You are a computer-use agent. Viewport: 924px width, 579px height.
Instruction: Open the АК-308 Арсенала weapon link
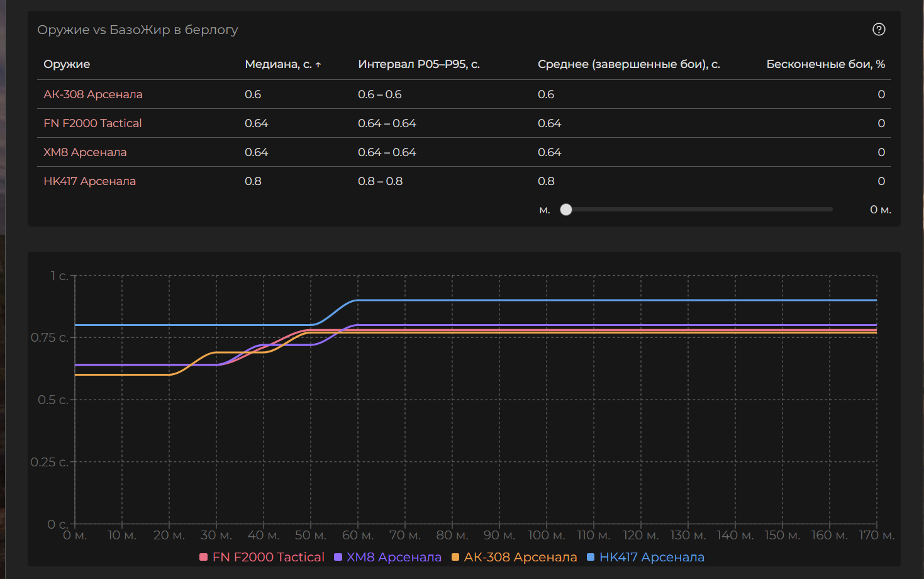(x=92, y=94)
